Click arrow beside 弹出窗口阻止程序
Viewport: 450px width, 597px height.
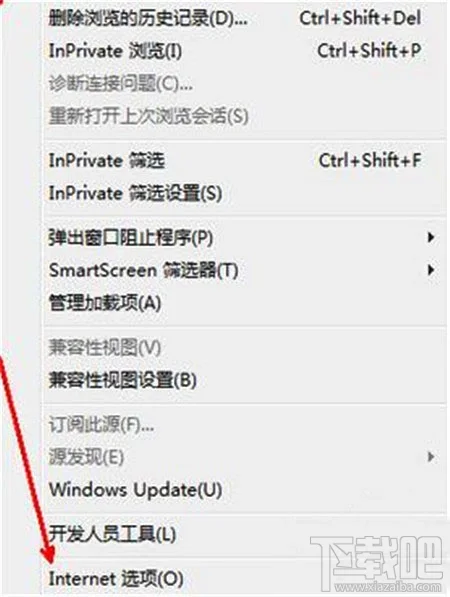click(431, 238)
